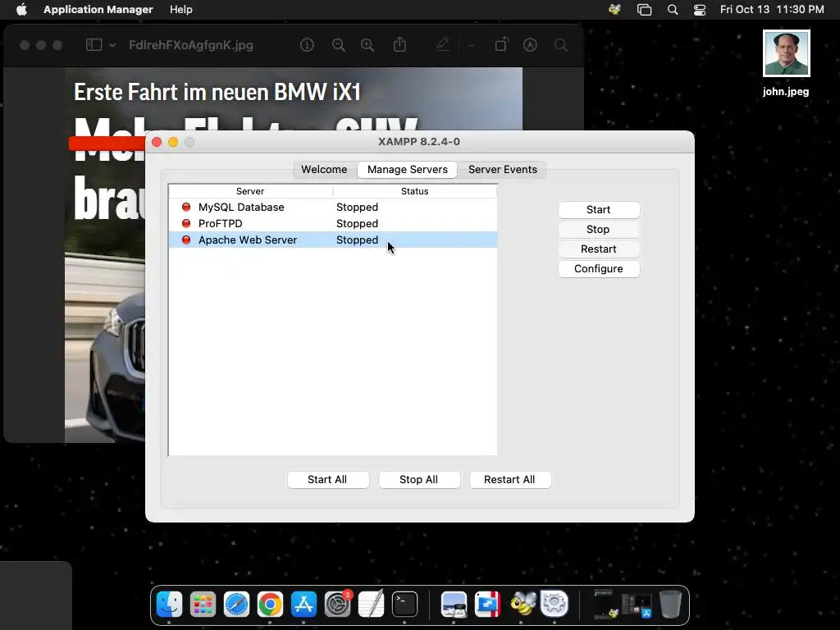Open the red-striped window app in the Dock
The height and width of the screenshot is (630, 840).
(487, 605)
